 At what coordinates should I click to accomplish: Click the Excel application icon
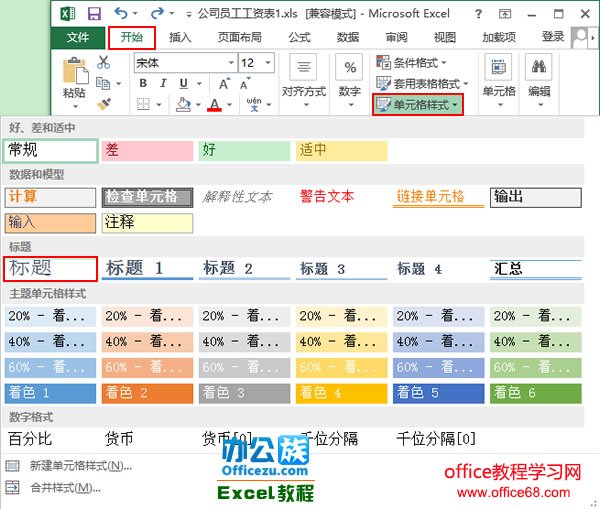point(68,14)
